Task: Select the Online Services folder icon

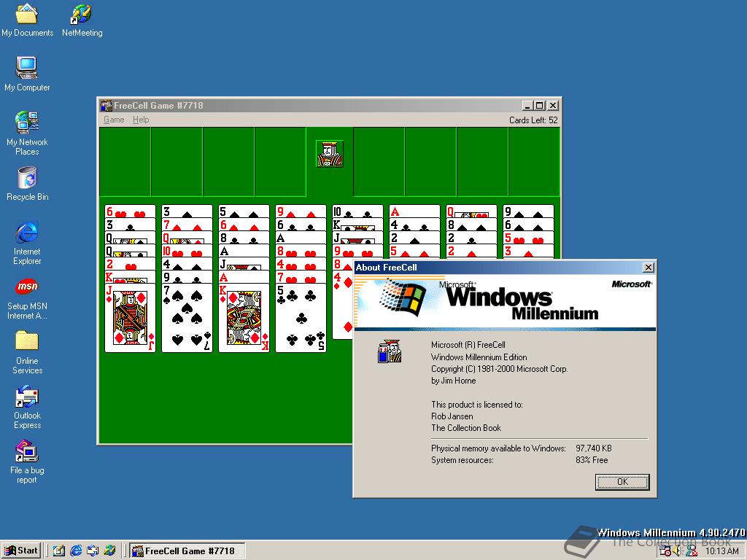Action: tap(27, 352)
